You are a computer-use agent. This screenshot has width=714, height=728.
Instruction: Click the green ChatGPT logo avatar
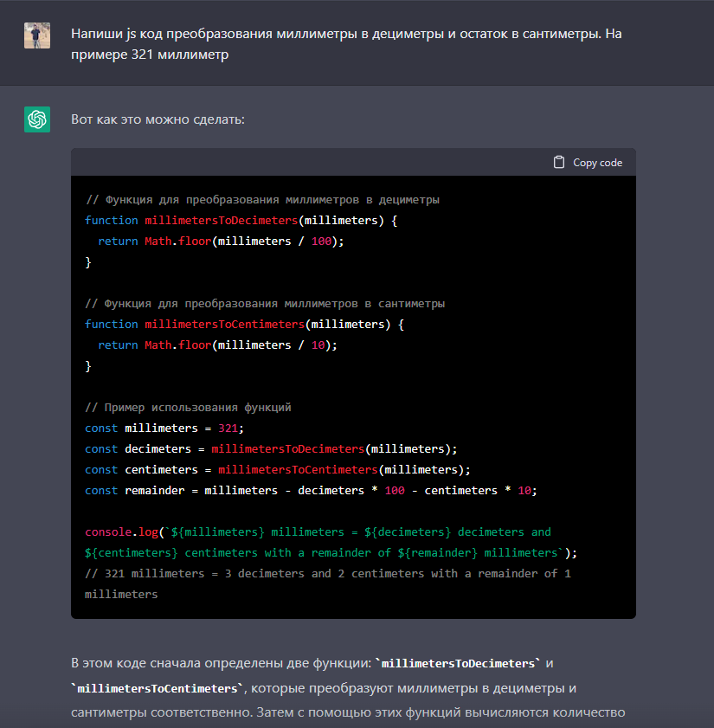tap(37, 119)
